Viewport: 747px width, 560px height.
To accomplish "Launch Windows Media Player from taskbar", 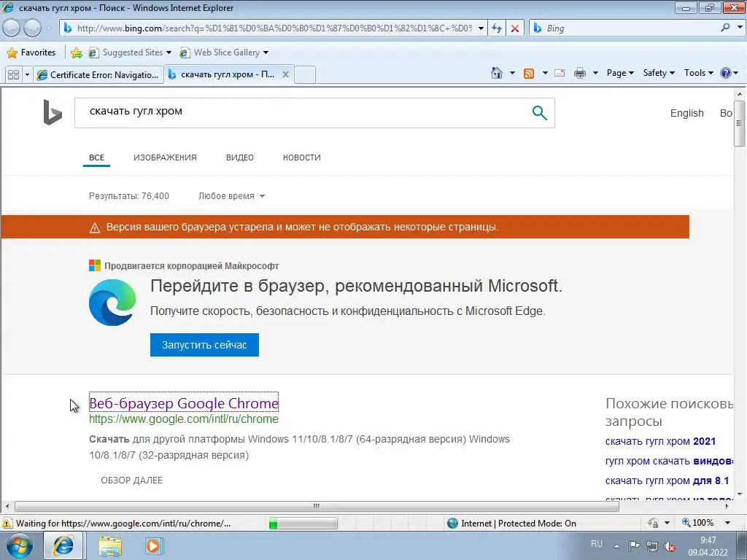I will [x=153, y=545].
